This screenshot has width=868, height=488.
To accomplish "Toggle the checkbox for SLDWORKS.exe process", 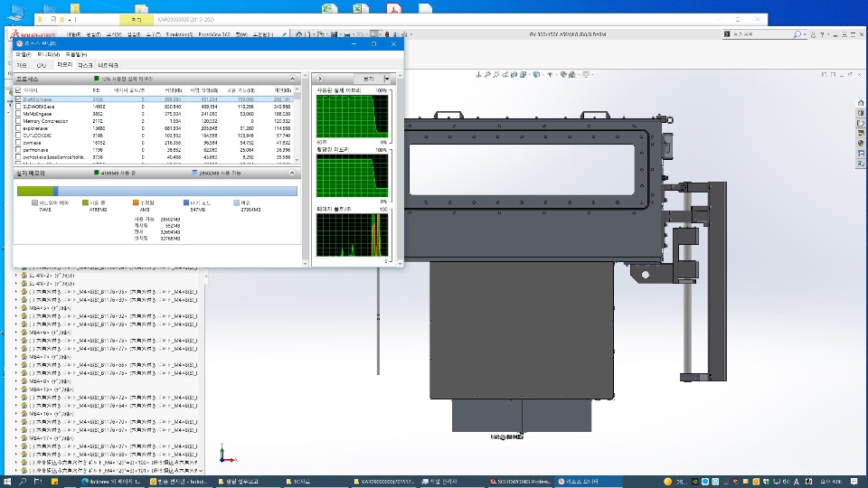I will pos(19,107).
